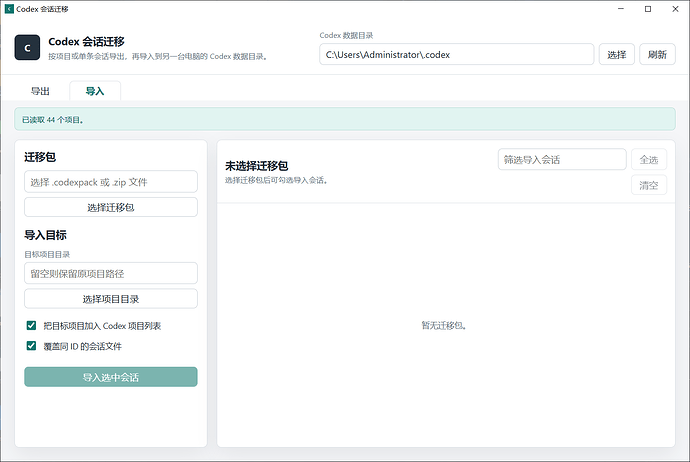Close the Codex 会话迁移 window
The image size is (690, 462).
tap(675, 9)
